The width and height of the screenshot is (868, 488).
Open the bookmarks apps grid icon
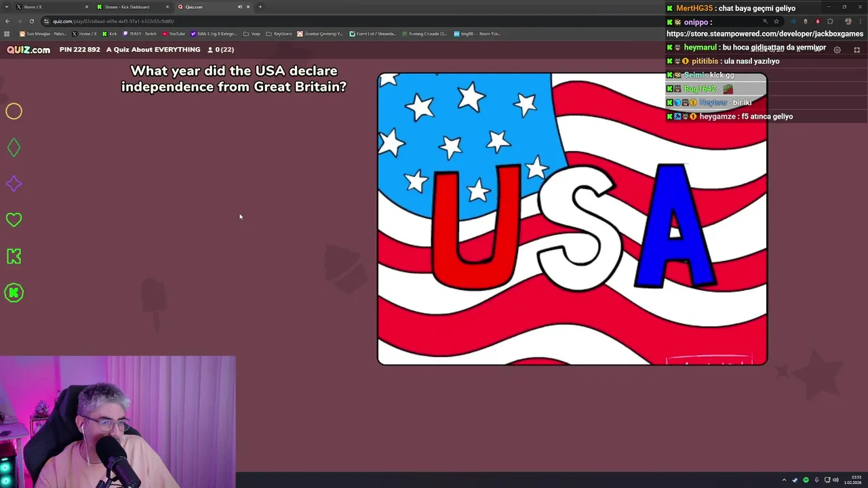pos(7,34)
